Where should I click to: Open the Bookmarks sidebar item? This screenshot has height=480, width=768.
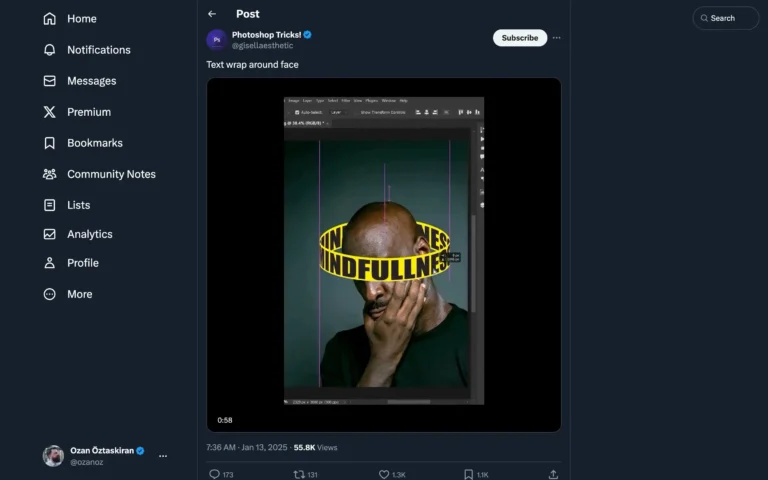[94, 143]
